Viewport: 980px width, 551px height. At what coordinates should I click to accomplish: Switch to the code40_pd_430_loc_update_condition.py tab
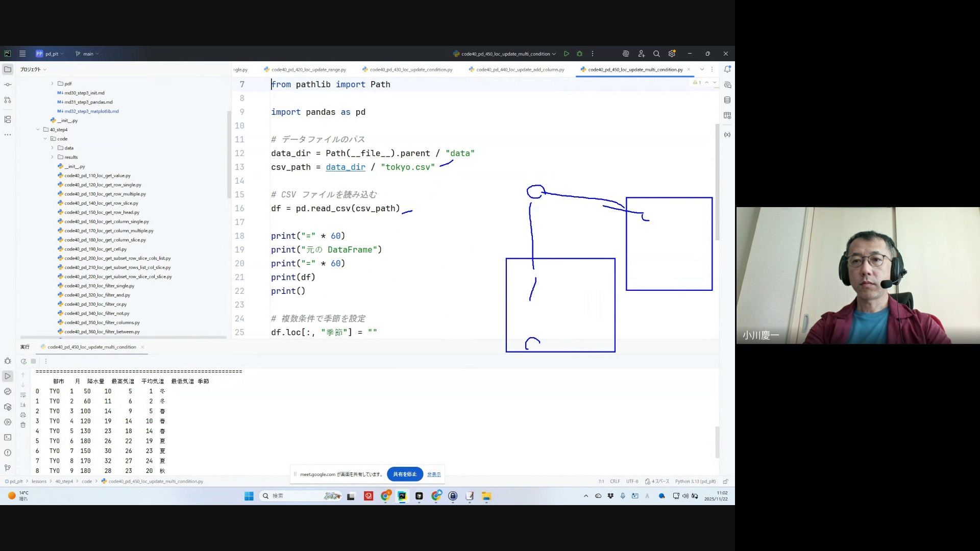click(x=410, y=69)
